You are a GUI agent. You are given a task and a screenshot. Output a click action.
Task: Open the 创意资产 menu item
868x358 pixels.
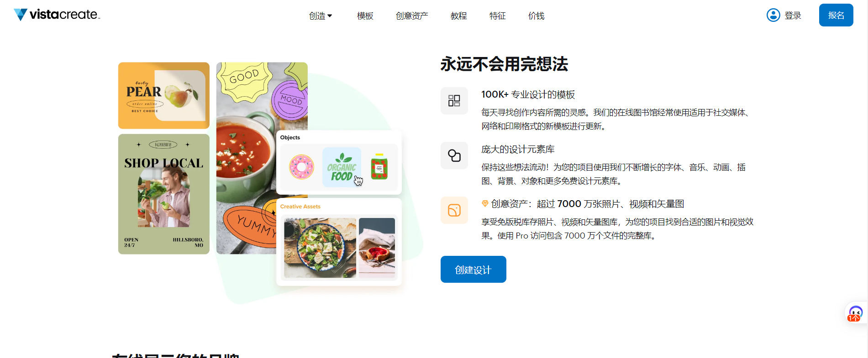tap(412, 16)
